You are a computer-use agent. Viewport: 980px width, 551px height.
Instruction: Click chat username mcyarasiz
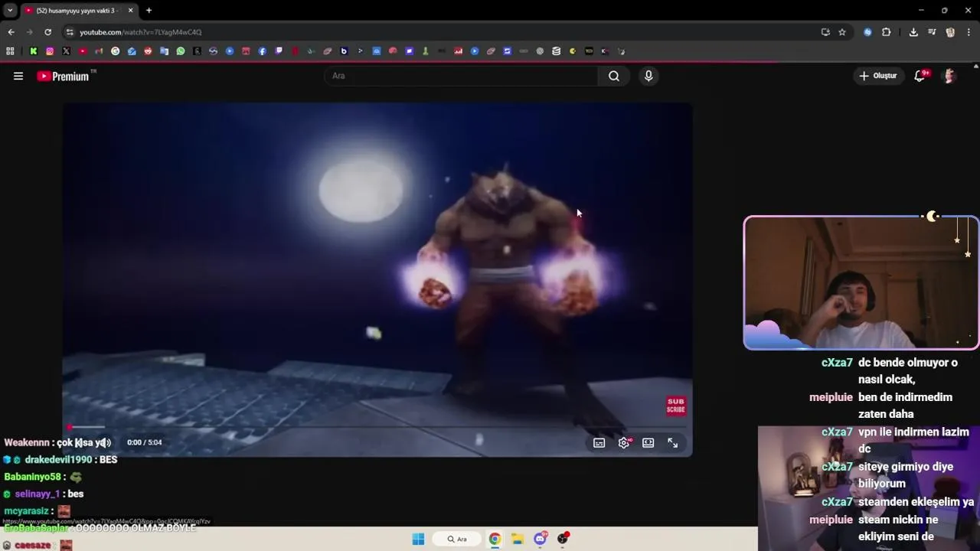coord(26,511)
